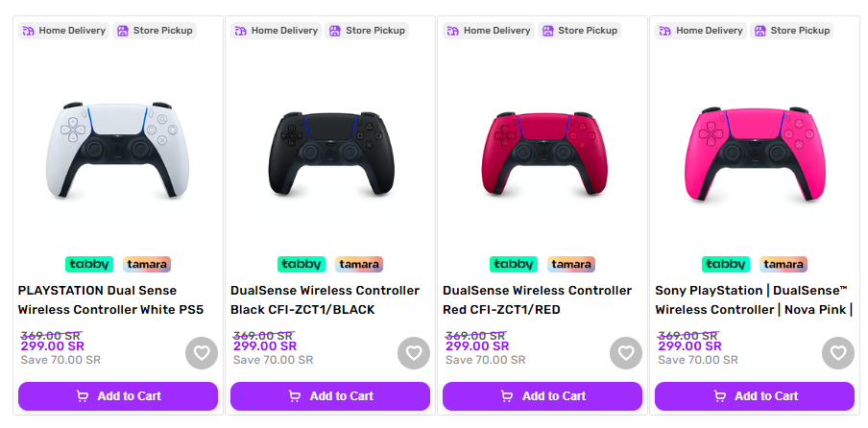Toggle wishlist heart for Red DualSense controller

point(626,353)
